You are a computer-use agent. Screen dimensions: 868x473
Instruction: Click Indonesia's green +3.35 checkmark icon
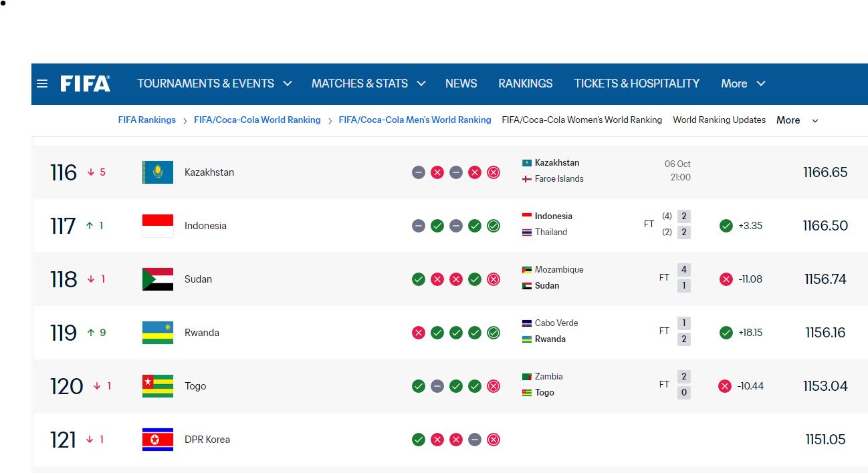[x=726, y=226]
